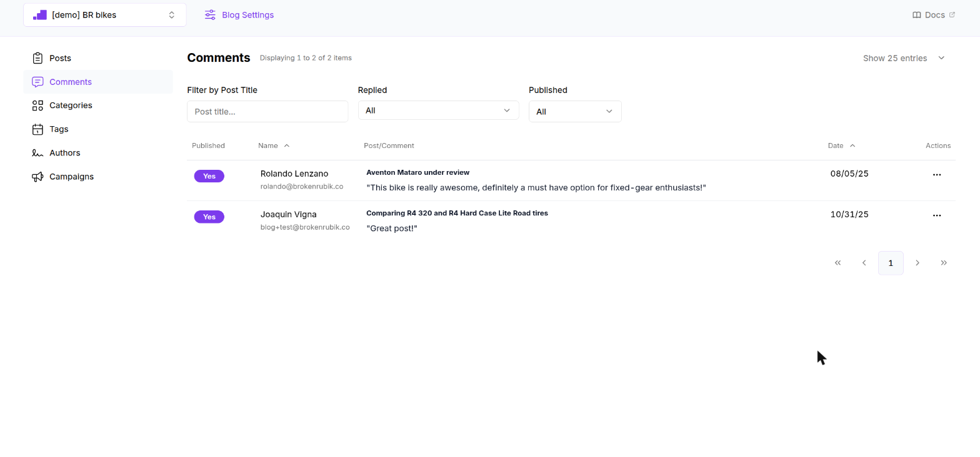Viewport: 980px width, 457px height.
Task: Open the Published filter dropdown
Action: coord(575,111)
